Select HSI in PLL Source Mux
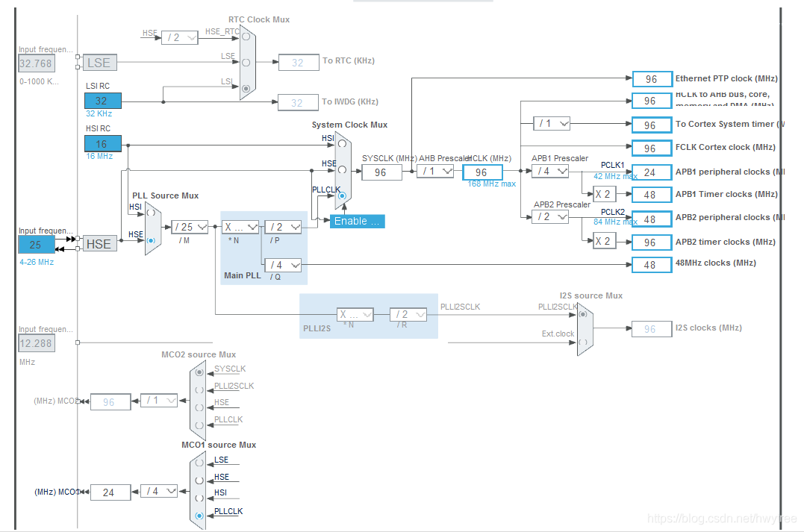The height and width of the screenshot is (532, 804). [151, 212]
